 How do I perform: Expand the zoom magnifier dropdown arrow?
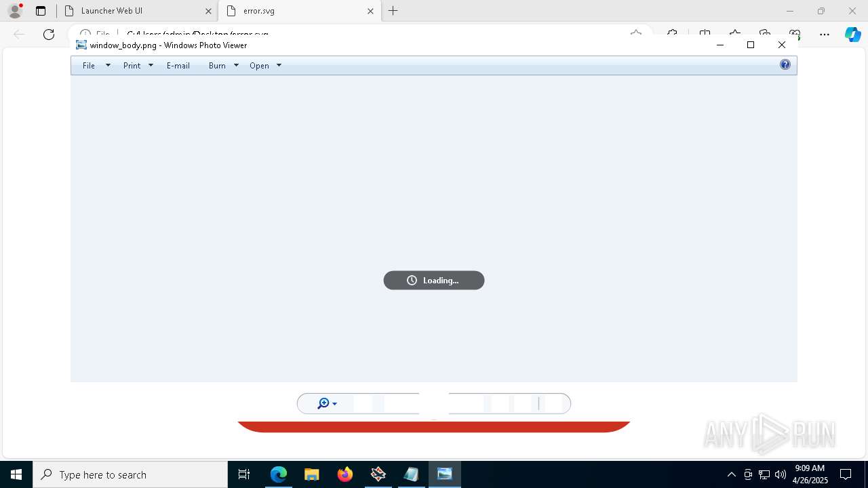pos(334,404)
